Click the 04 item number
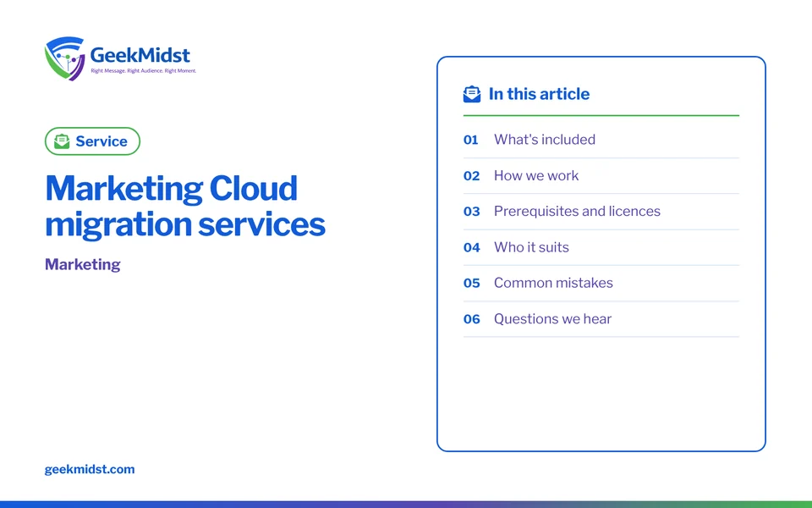 [471, 247]
